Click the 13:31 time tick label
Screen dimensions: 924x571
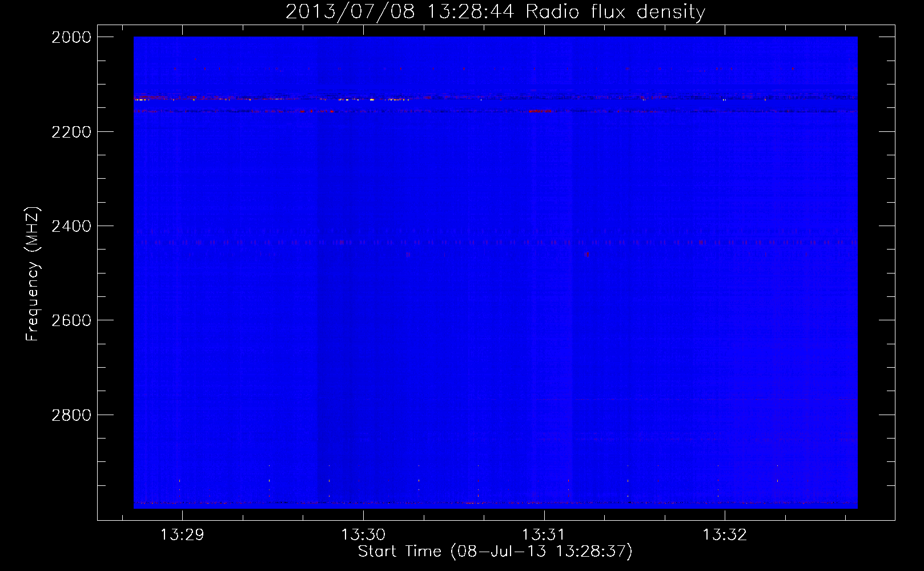(544, 535)
